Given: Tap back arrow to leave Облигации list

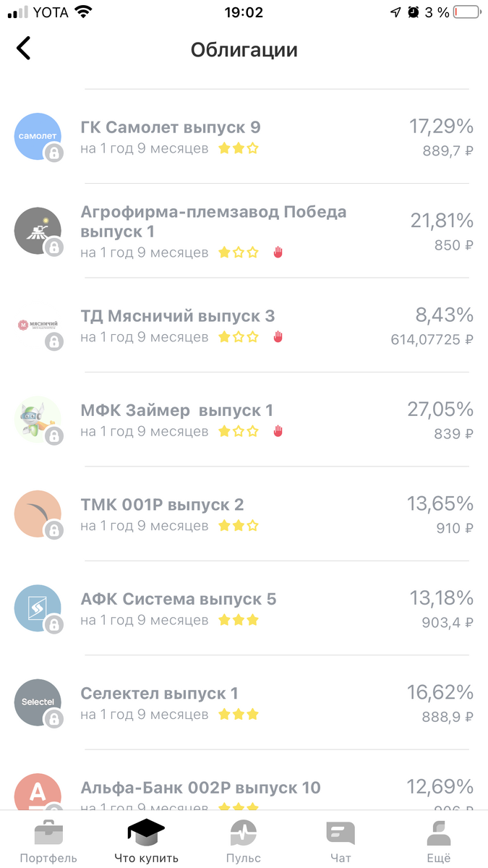Looking at the screenshot, I should coord(24,48).
